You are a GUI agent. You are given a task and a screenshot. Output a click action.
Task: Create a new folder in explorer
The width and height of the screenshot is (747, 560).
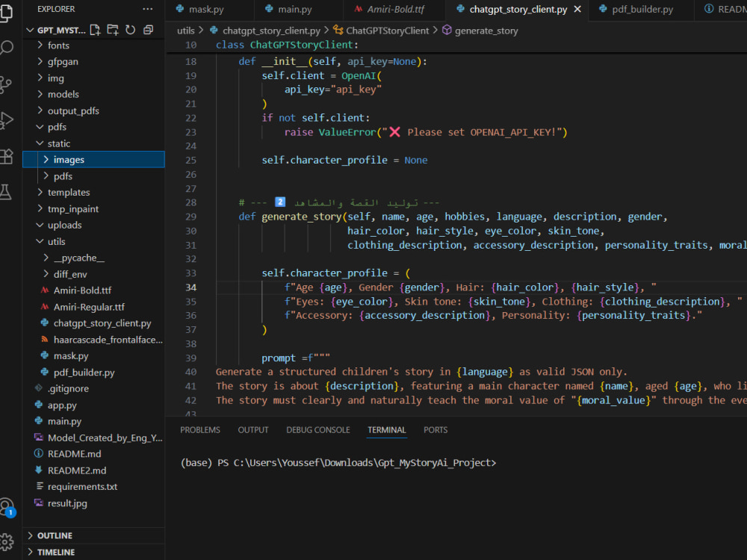point(113,30)
